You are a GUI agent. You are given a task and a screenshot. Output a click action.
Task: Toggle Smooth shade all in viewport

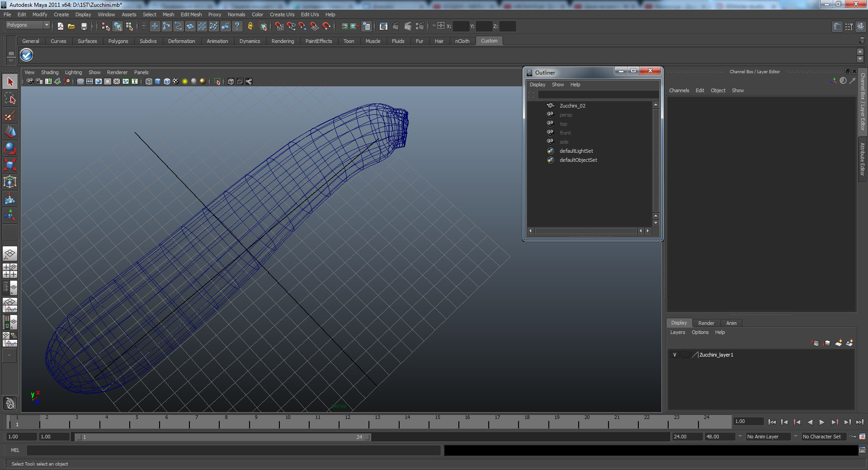(158, 81)
